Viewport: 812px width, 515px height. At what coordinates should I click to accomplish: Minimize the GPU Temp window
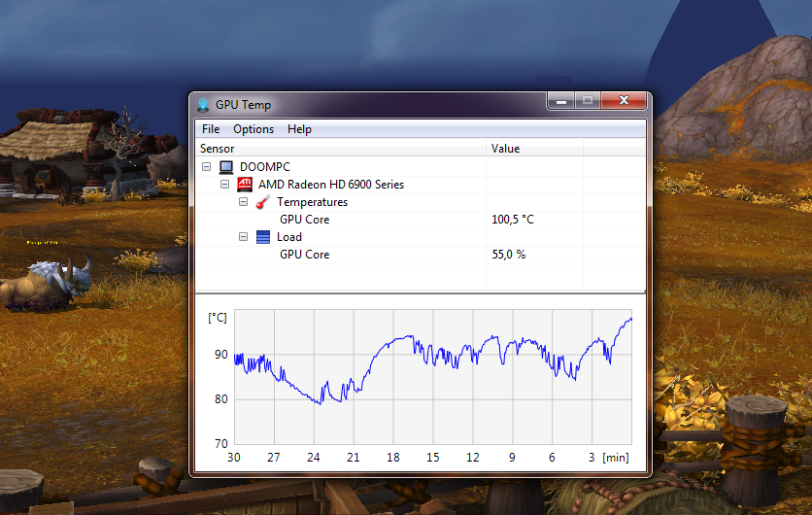coord(560,100)
